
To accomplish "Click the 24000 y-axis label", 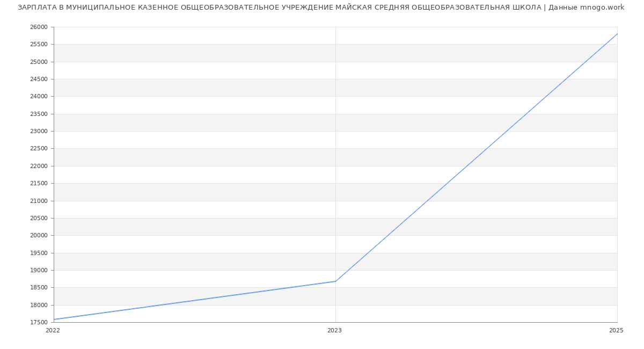I will (x=39, y=97).
